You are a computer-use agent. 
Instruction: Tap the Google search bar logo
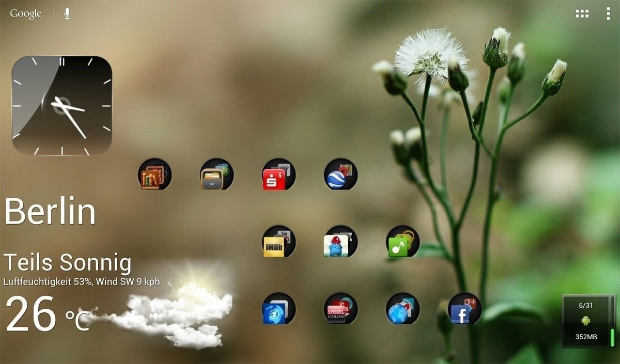click(25, 14)
